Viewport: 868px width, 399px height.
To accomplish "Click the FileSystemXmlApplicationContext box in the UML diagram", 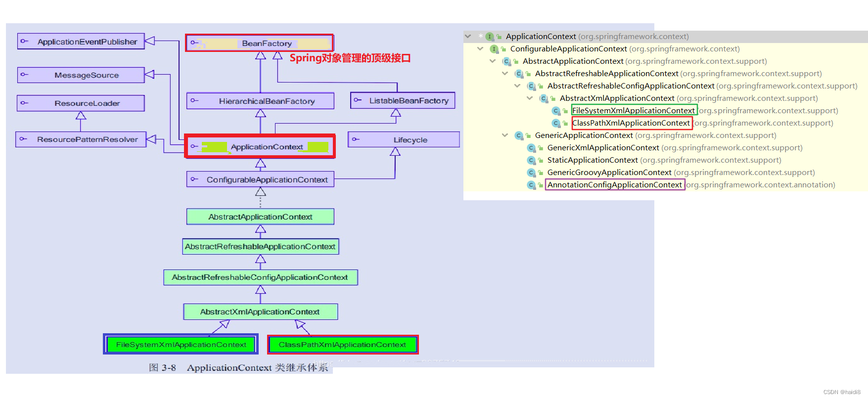I will pyautogui.click(x=181, y=344).
